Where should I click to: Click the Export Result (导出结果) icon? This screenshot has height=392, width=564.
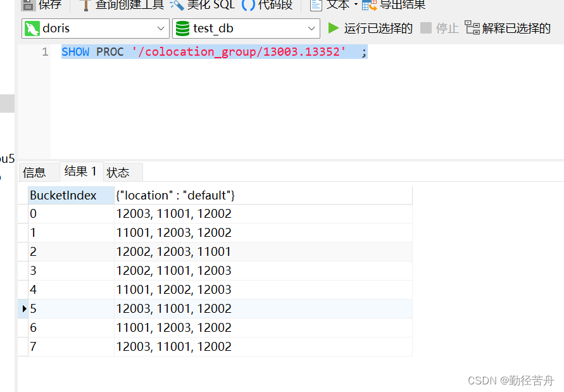pyautogui.click(x=370, y=4)
